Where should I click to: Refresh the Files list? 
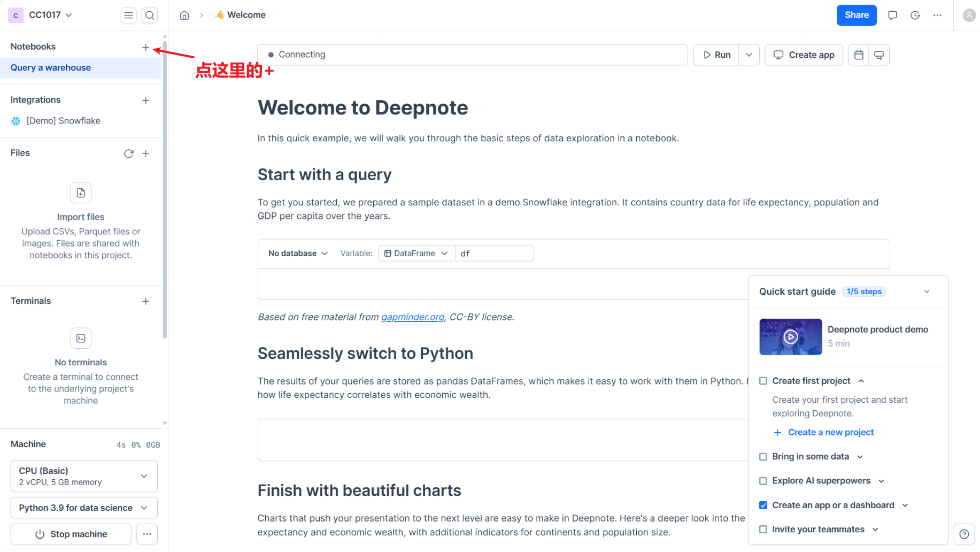tap(129, 154)
